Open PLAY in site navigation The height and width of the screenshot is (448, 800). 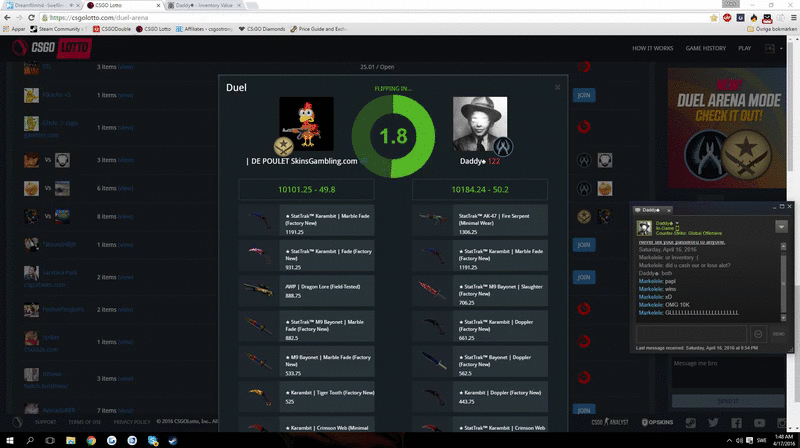coord(744,48)
